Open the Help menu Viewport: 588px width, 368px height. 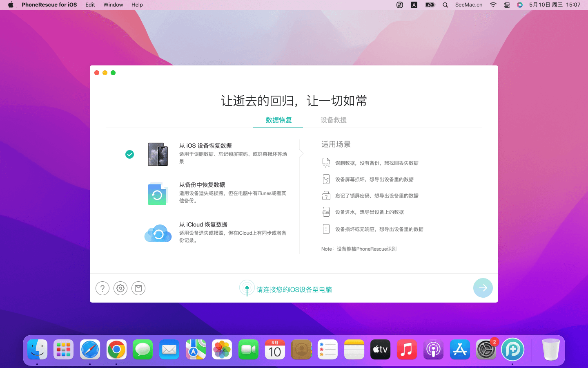point(137,5)
